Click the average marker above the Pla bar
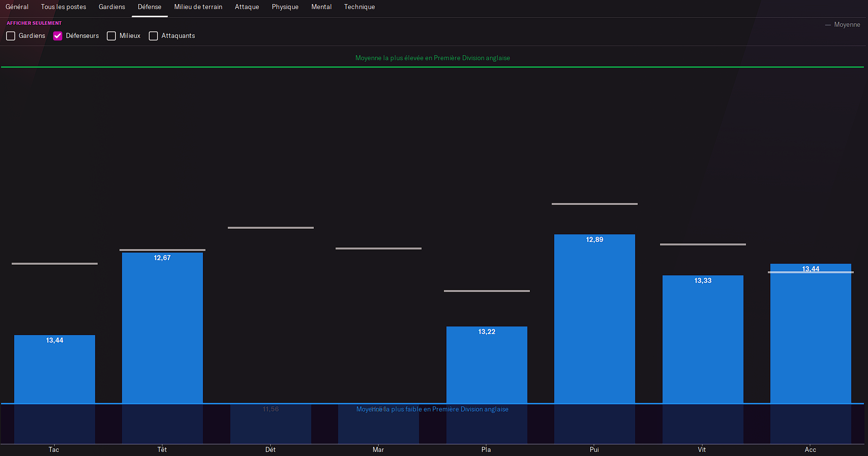 point(487,291)
